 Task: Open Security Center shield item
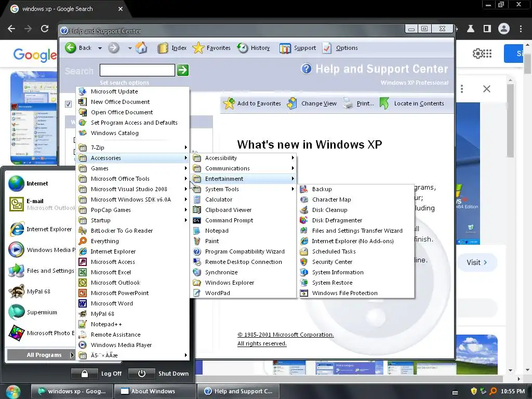pyautogui.click(x=355, y=262)
